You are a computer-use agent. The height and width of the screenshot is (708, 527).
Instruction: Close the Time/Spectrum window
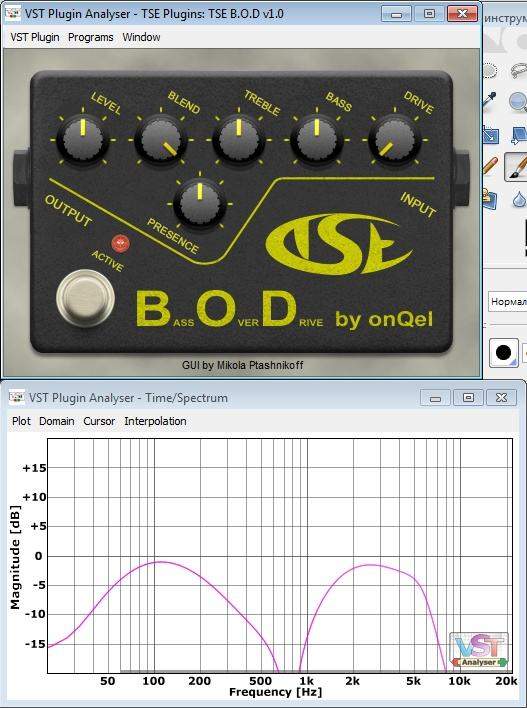tap(501, 398)
